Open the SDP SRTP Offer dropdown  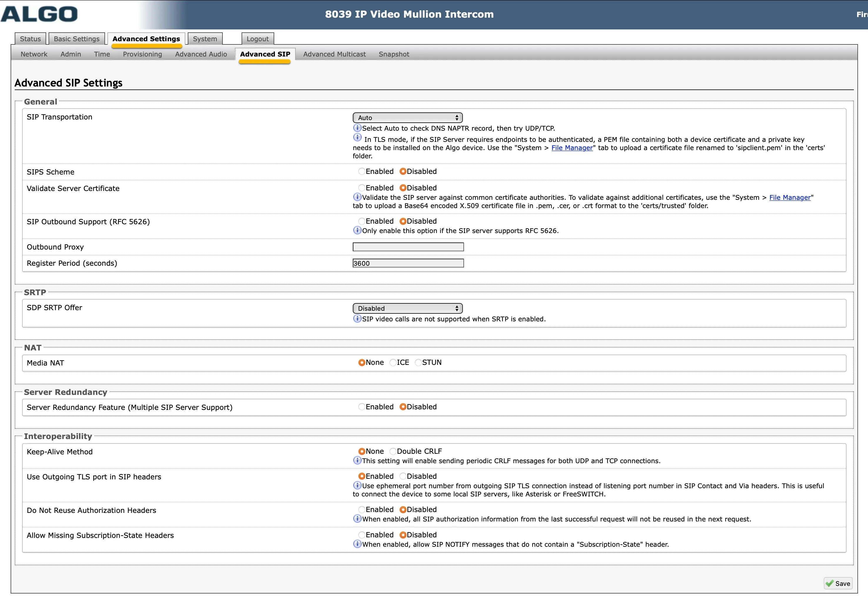pyautogui.click(x=408, y=309)
